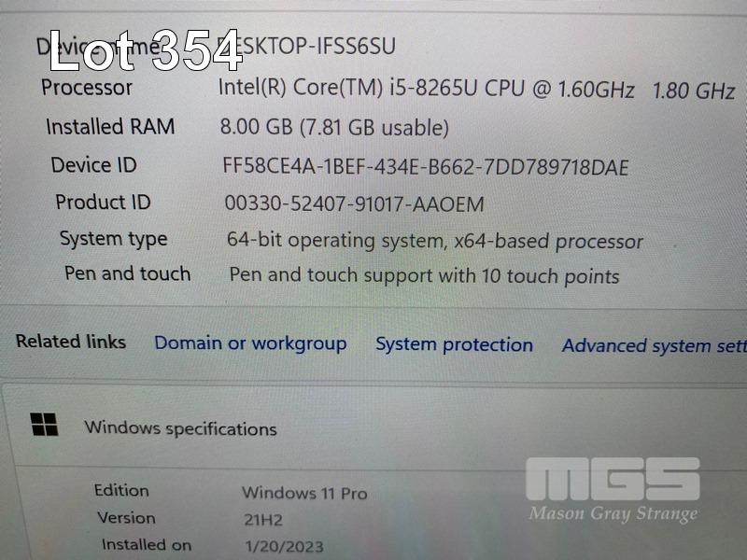The width and height of the screenshot is (747, 560).
Task: Click the Processor label
Action: point(87,88)
